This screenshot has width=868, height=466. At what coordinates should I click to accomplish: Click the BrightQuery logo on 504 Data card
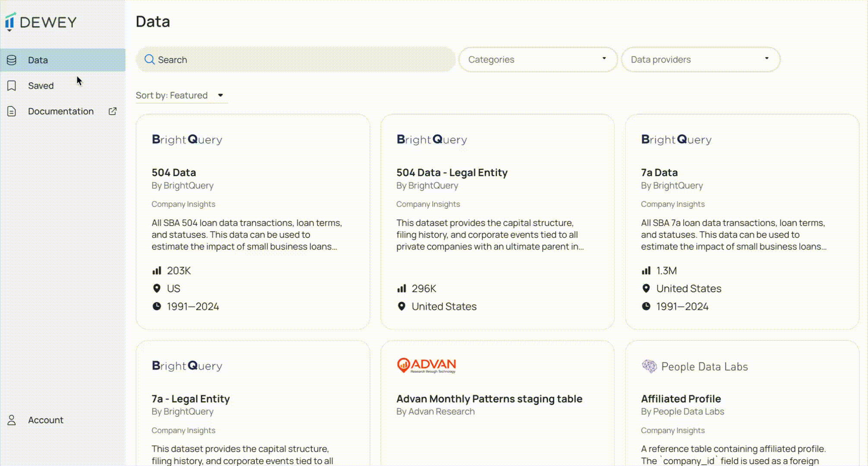tap(187, 139)
